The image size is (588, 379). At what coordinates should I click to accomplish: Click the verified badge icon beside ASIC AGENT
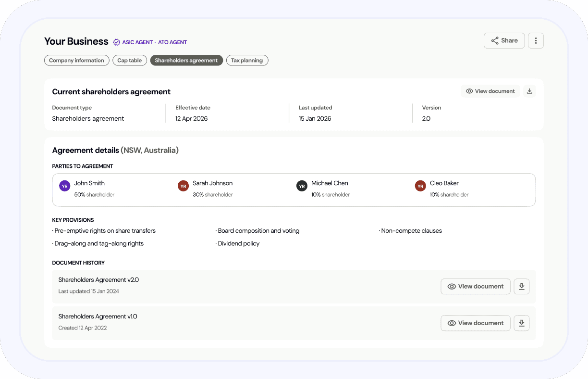[116, 42]
